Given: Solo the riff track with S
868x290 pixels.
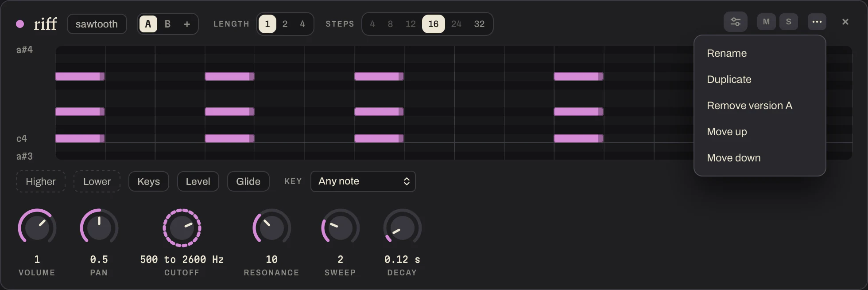Looking at the screenshot, I should [789, 22].
